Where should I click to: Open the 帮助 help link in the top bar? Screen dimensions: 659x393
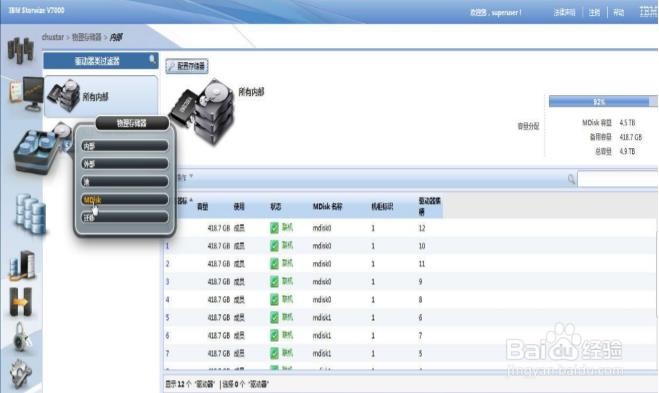(619, 12)
